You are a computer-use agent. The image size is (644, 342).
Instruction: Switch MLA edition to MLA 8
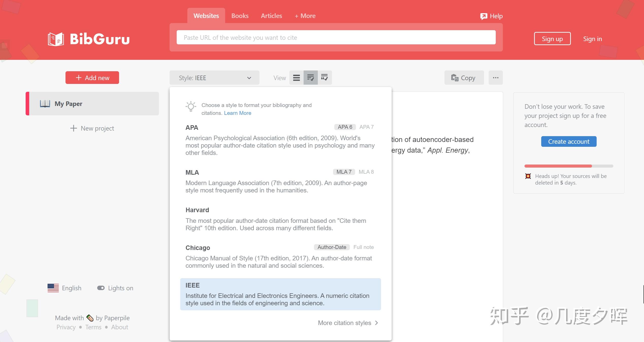point(366,172)
